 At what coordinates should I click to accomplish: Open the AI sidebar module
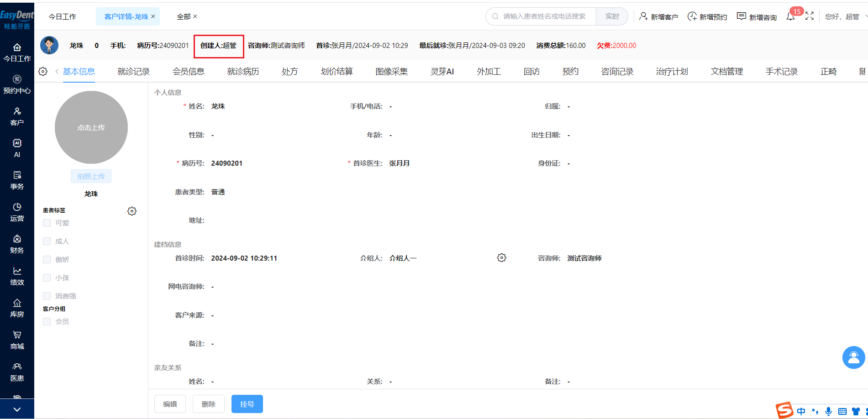tap(17, 148)
